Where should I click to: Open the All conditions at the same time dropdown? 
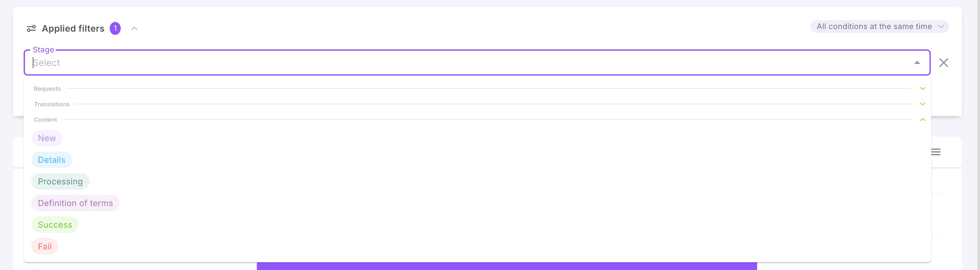coord(879,26)
